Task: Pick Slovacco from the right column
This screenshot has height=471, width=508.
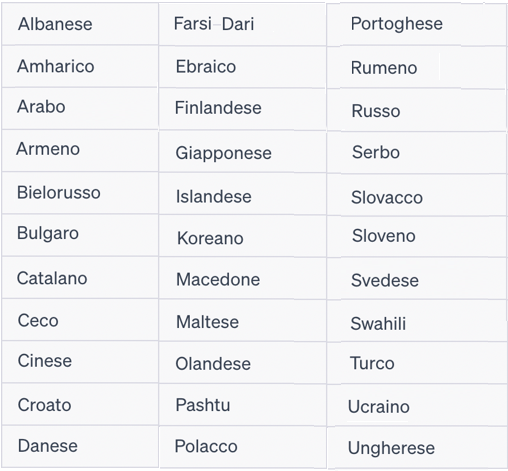Action: click(417, 195)
